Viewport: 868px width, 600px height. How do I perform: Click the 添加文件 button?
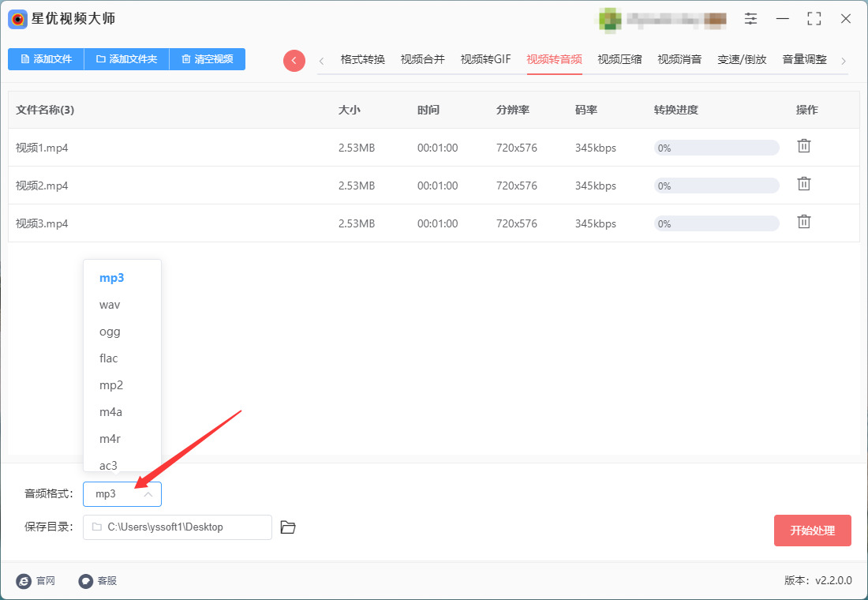point(46,59)
